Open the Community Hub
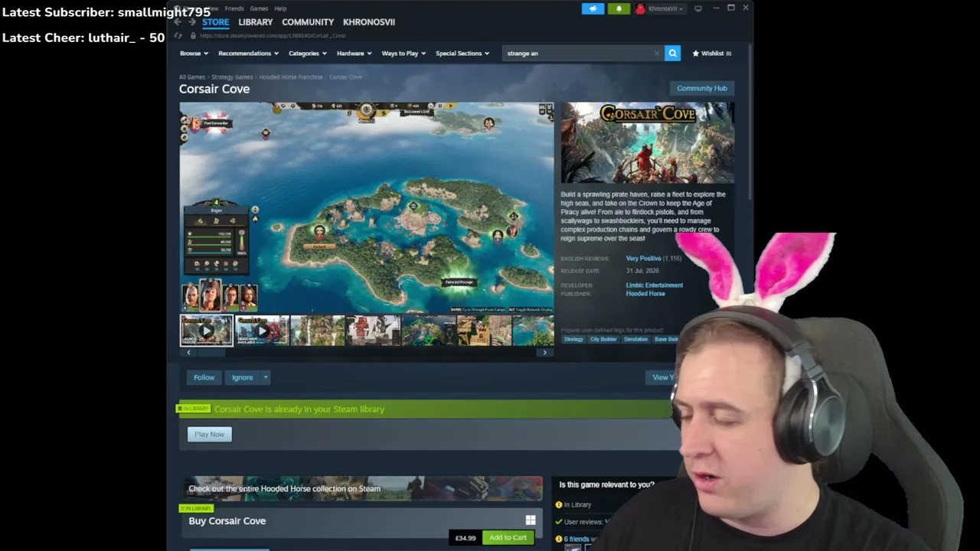This screenshot has height=551, width=980. pyautogui.click(x=702, y=88)
